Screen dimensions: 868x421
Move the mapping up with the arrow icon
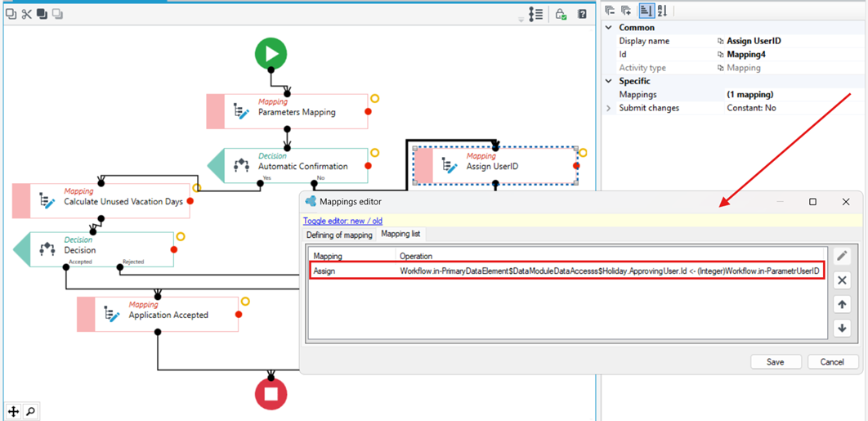(x=842, y=304)
